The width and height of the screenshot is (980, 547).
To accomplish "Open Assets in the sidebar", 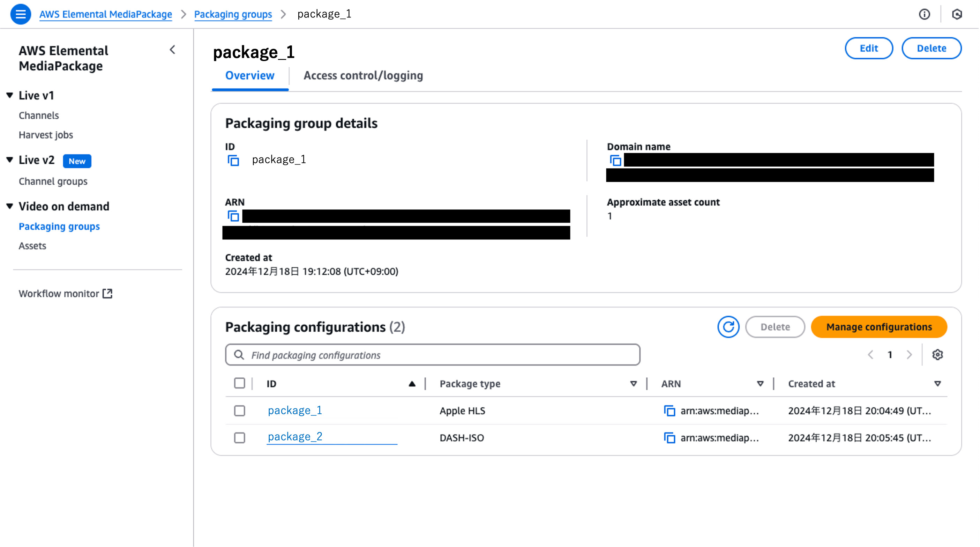I will (32, 246).
